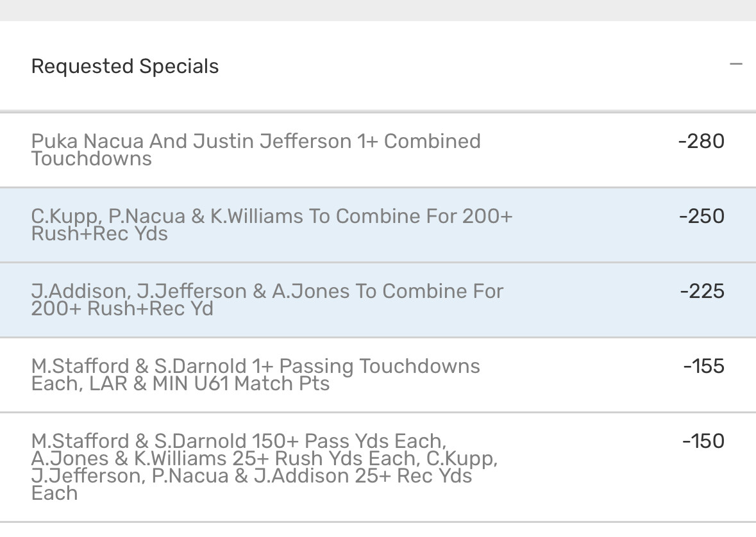Click the "J.Jefferson, P.Nacua & J.Addison 25+ Rec Yds" line

point(251,476)
